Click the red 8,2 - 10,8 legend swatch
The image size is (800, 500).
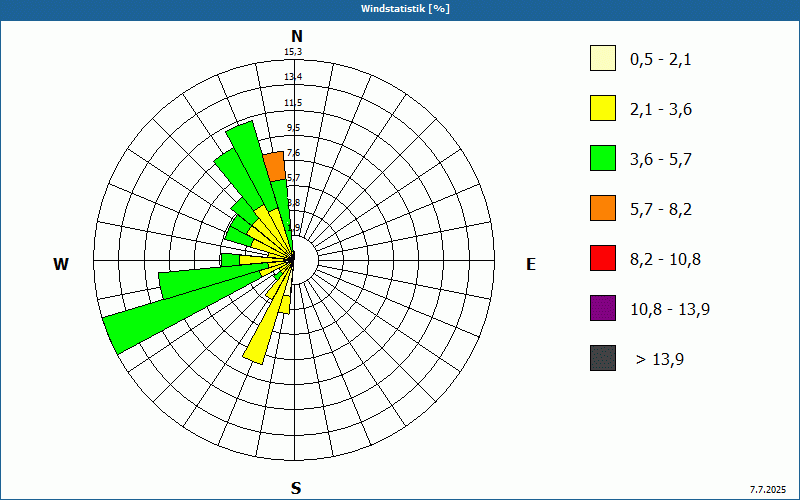pyautogui.click(x=603, y=258)
